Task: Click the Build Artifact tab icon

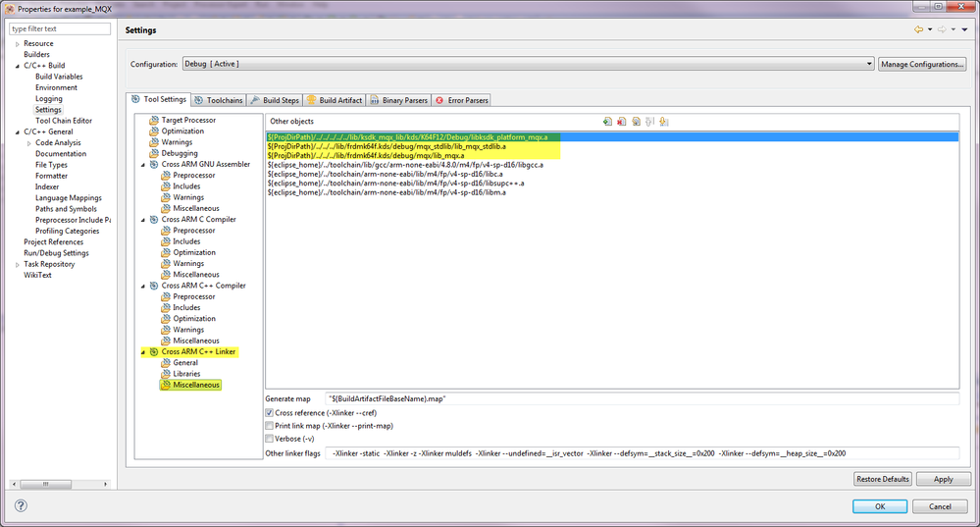Action: [x=311, y=100]
